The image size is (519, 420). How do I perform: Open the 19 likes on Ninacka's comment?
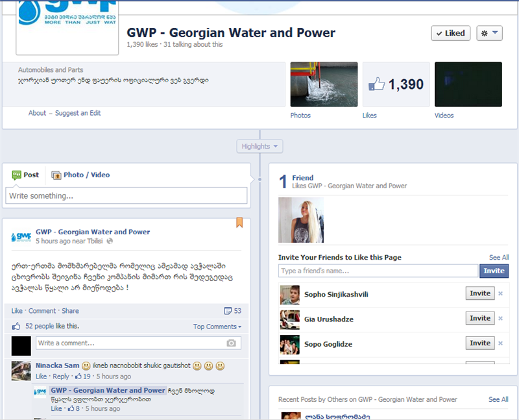[83, 377]
